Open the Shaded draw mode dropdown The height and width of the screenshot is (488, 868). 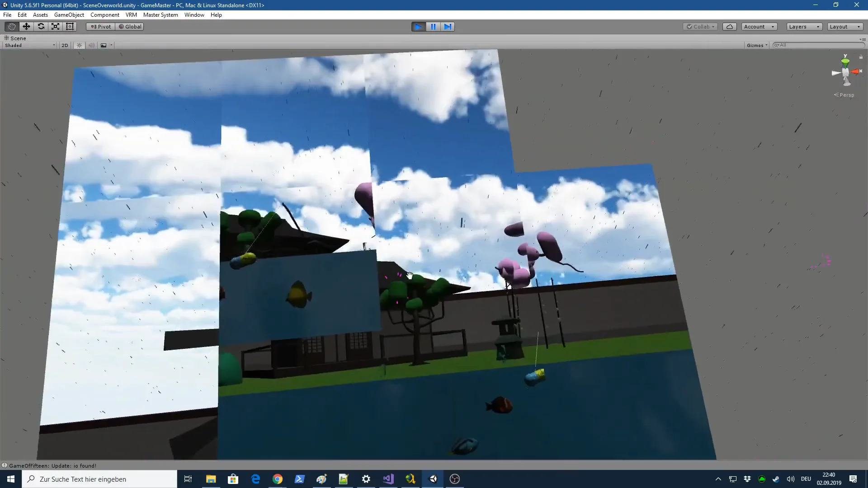click(28, 45)
